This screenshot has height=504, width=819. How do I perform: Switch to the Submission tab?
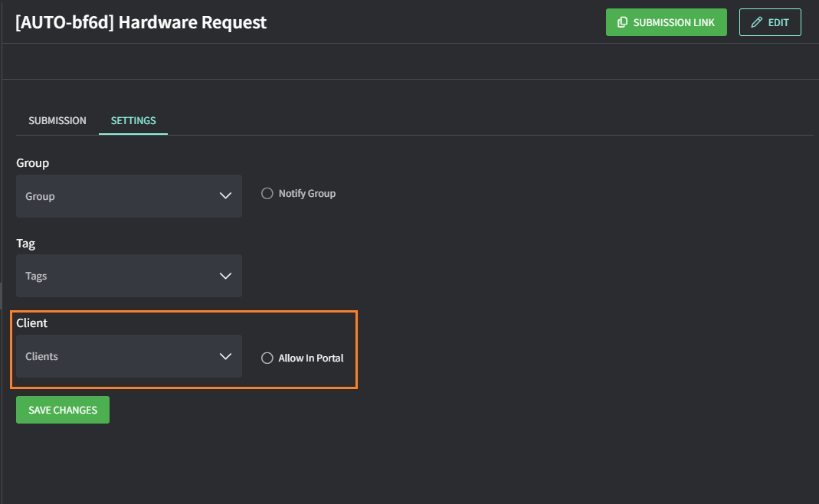[57, 121]
